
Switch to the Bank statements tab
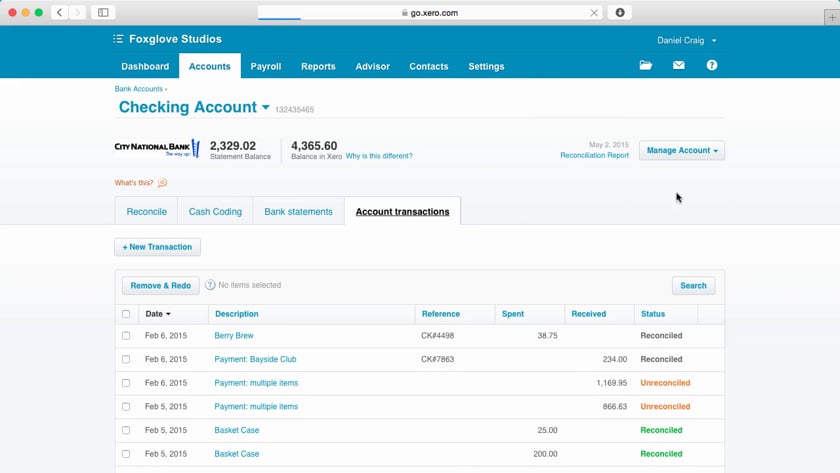point(298,212)
